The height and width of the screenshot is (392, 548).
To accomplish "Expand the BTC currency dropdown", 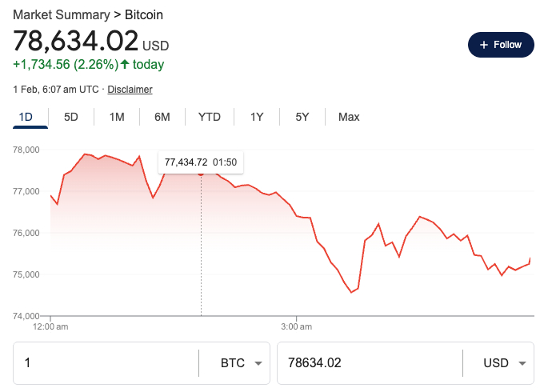I will [241, 363].
